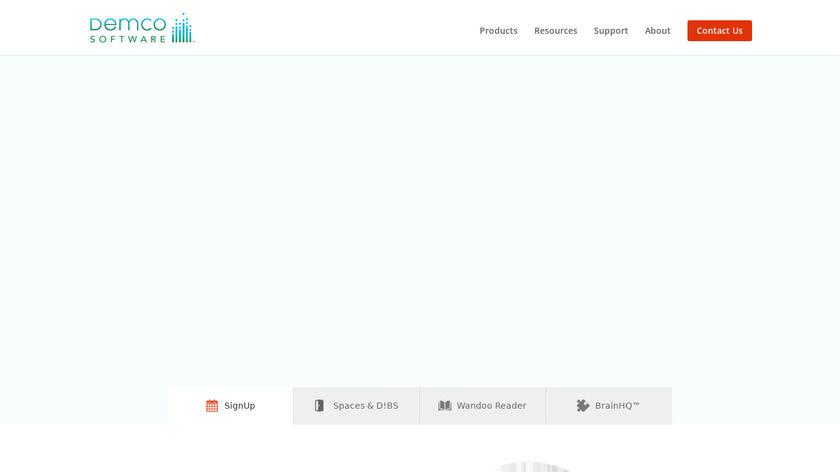Click the Spaces & D!BS door icon
The width and height of the screenshot is (840, 472).
tap(319, 406)
